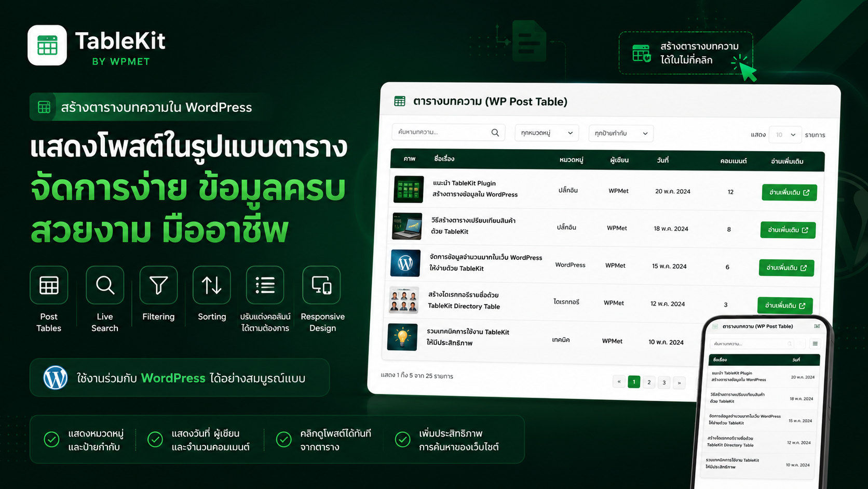This screenshot has height=489, width=868.
Task: Click WPMet author in first row
Action: pos(618,191)
